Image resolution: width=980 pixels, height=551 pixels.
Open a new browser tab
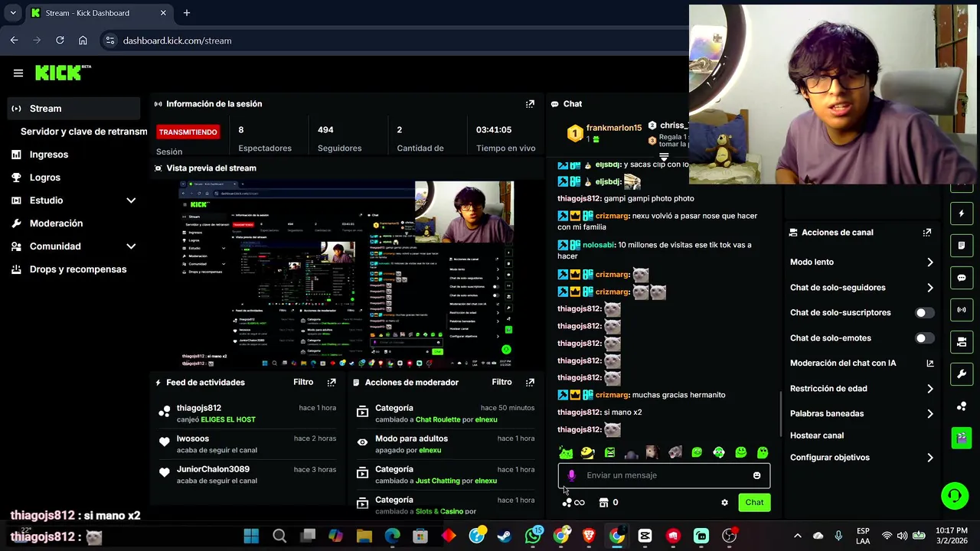[186, 13]
